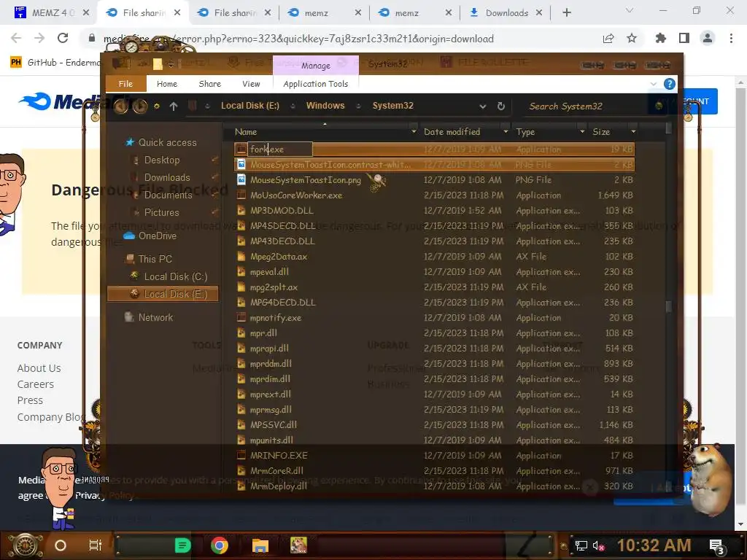
Task: Open the Careers footer link
Action: (x=35, y=384)
